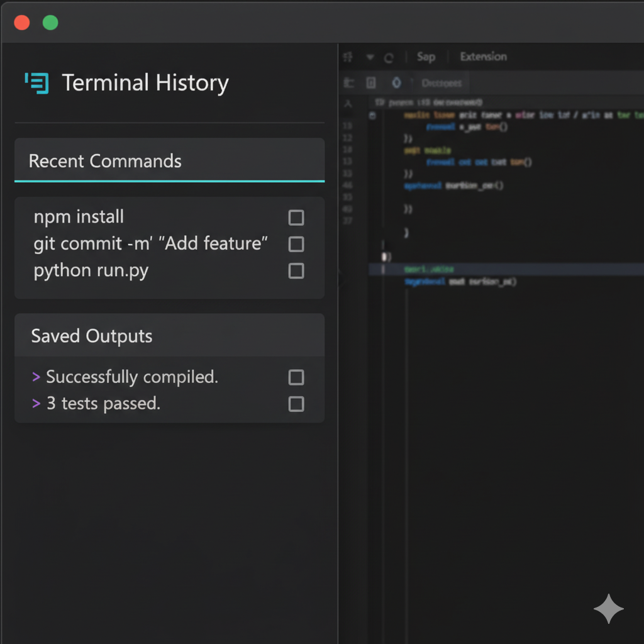The height and width of the screenshot is (644, 644).
Task: Check the Successfully compiled output box
Action: [x=296, y=377]
